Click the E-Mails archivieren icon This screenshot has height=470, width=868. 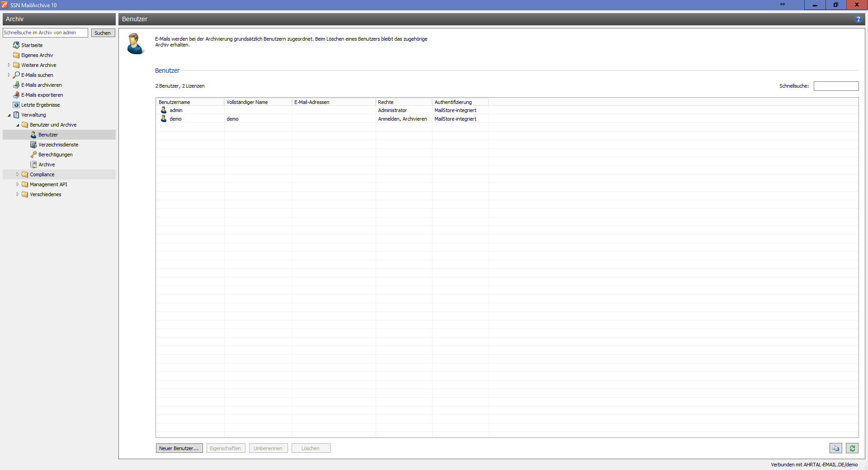click(16, 85)
